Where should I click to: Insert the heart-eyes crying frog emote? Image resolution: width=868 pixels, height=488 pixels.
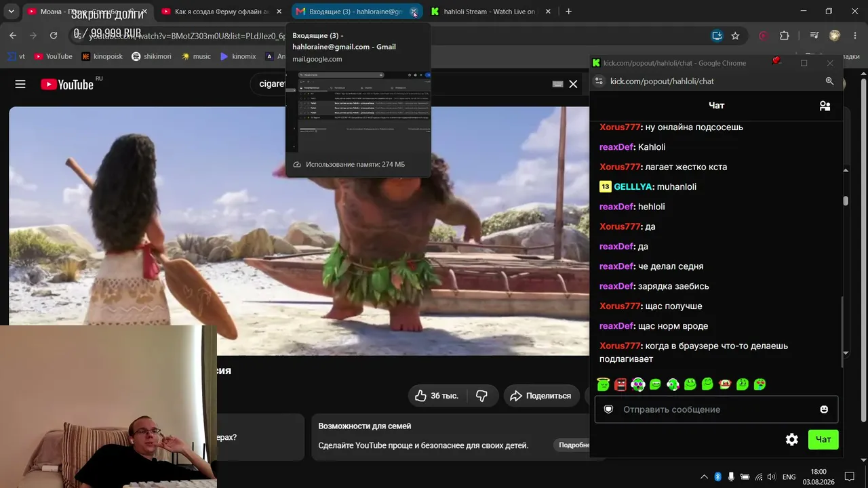[x=760, y=384]
